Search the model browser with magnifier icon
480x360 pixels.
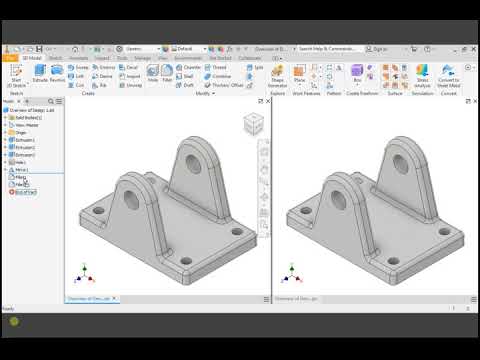tap(51, 101)
